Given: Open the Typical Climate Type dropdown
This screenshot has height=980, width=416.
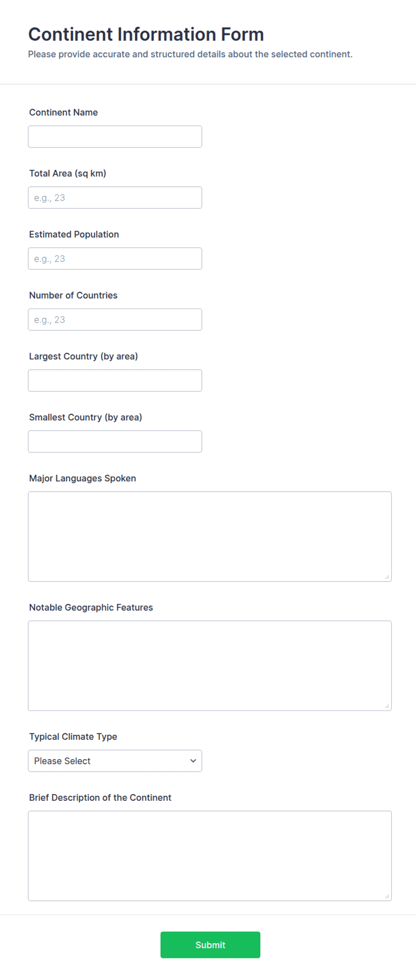Looking at the screenshot, I should tap(115, 761).
